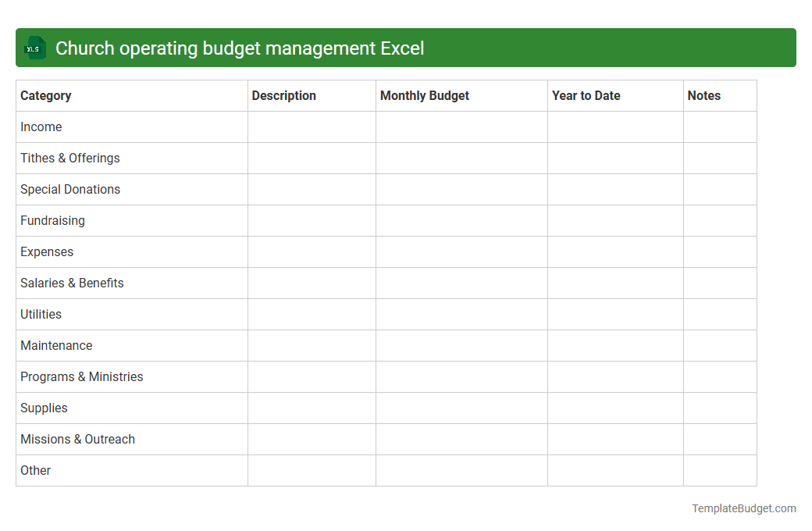Select the Fundraising row
812x531 pixels.
pyautogui.click(x=52, y=220)
